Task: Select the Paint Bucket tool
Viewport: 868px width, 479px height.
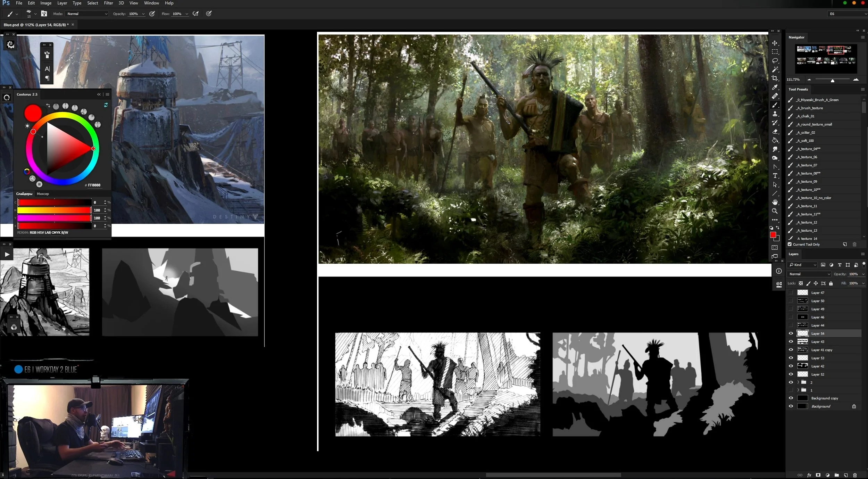Action: coord(775,140)
